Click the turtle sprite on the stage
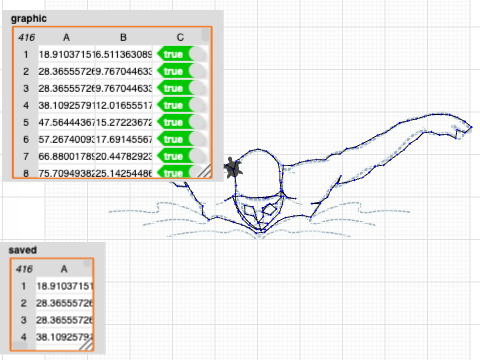 pyautogui.click(x=233, y=167)
